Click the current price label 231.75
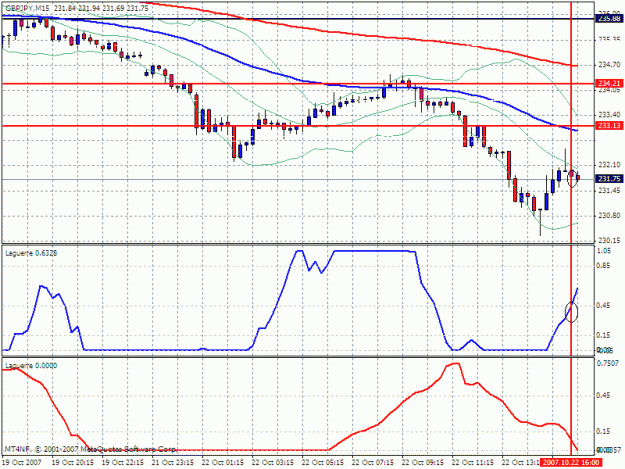 tap(608, 179)
